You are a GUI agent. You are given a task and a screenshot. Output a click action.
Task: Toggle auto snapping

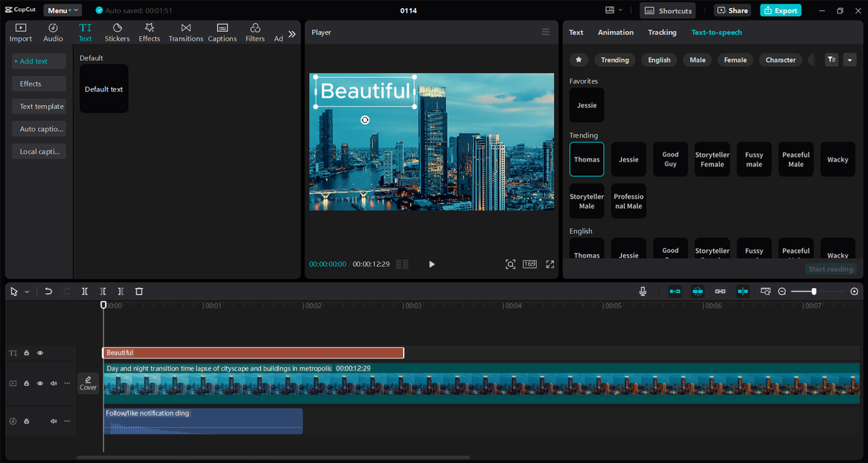click(698, 291)
